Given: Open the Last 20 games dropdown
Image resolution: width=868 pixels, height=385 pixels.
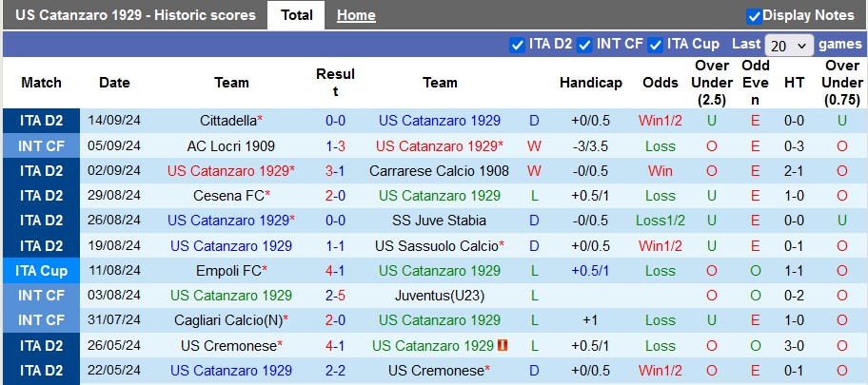Looking at the screenshot, I should pyautogui.click(x=789, y=46).
